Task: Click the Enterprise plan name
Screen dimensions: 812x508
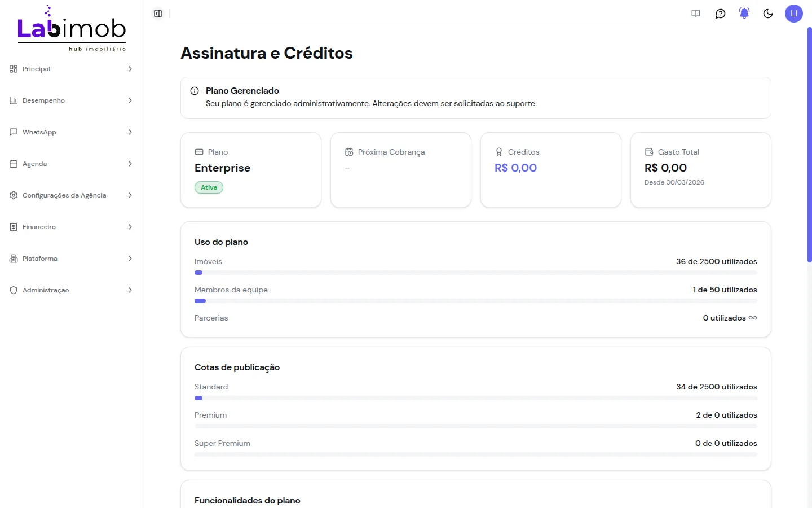Action: point(222,168)
